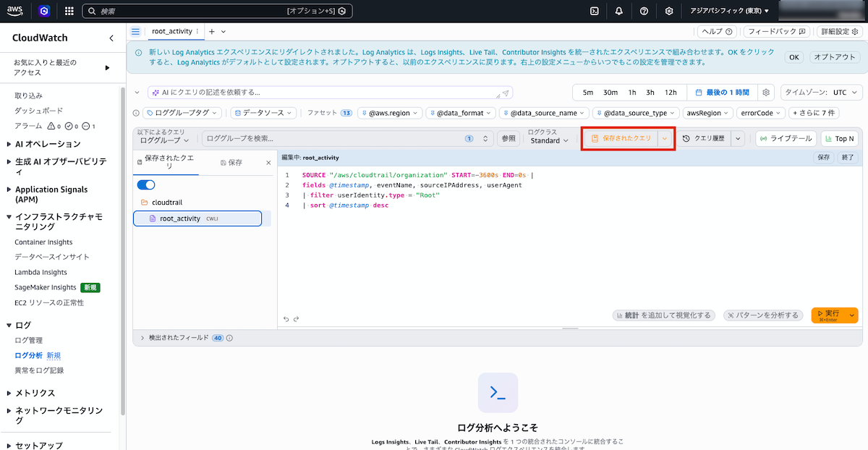Switch to the root_activity tab

point(171,32)
